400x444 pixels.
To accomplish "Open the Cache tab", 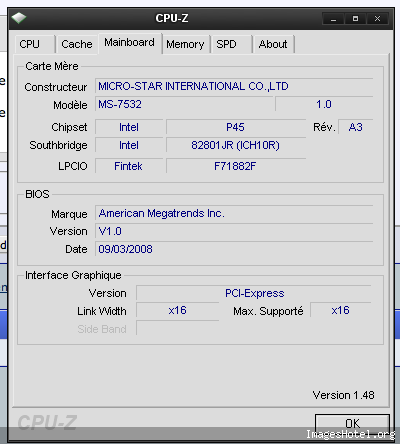I will [x=77, y=44].
